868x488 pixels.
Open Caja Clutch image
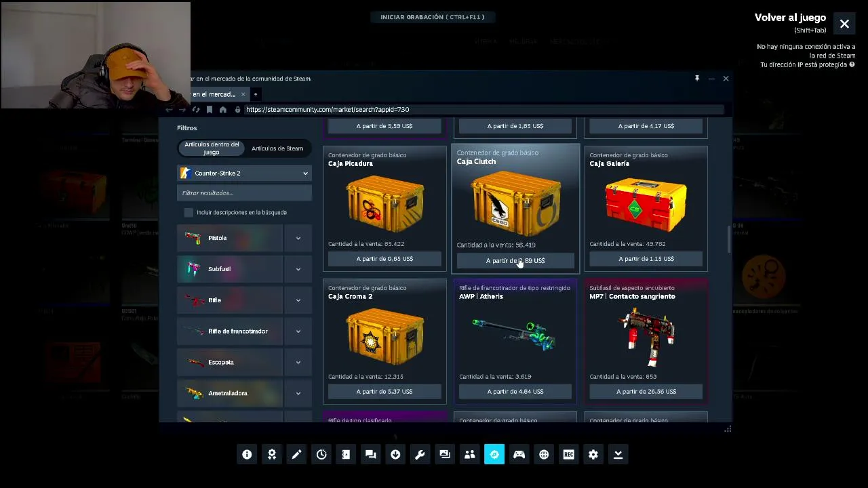coord(515,203)
